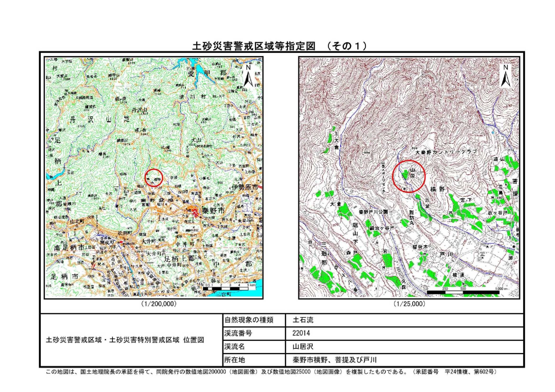Screen dimensions: 555x392
Task: Click the red 秦野市 city marker on left map
Action: [195, 212]
